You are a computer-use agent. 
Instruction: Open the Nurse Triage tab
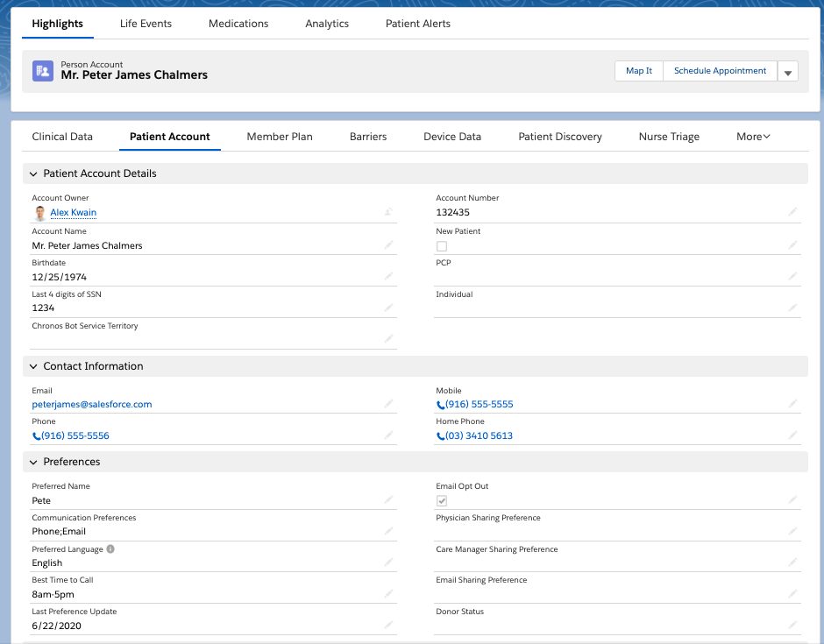(x=669, y=137)
